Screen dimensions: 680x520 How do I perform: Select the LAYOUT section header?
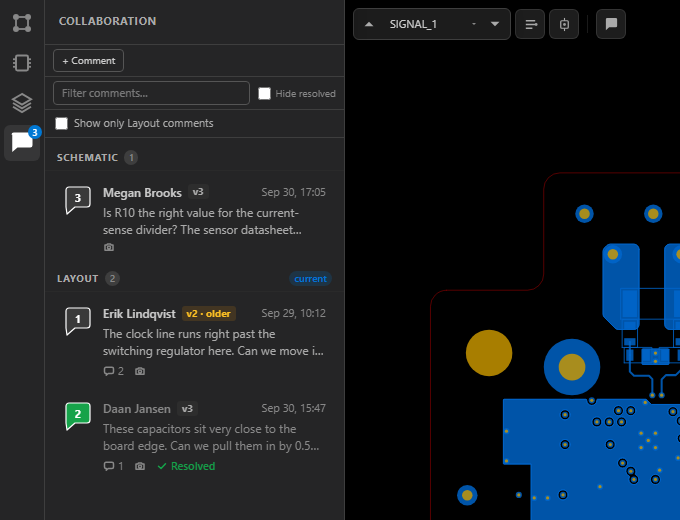tap(78, 278)
